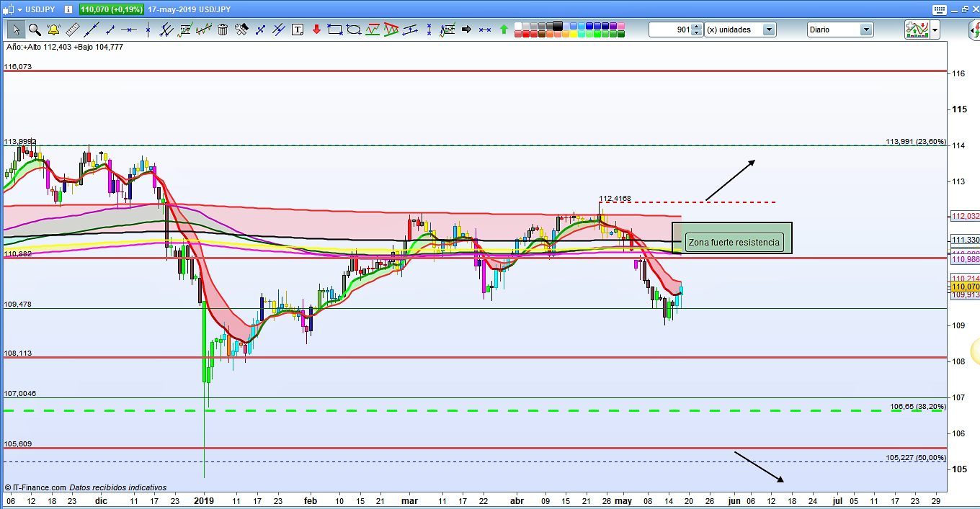Click the add indicators button
This screenshot has width=980, height=509.
pos(917,30)
